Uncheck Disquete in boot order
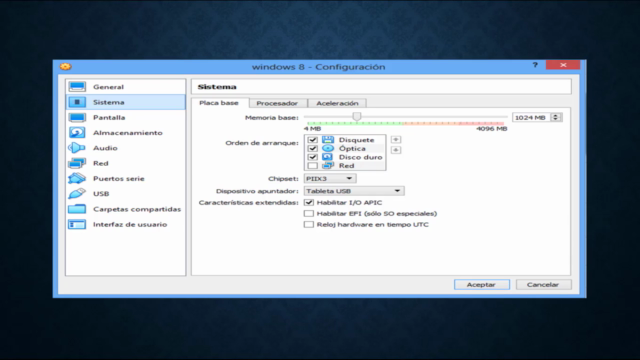640x360 pixels. (313, 140)
